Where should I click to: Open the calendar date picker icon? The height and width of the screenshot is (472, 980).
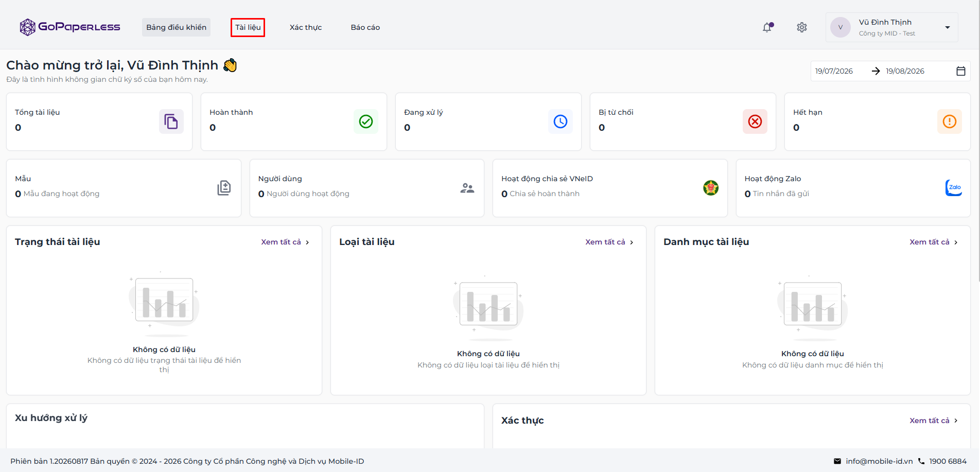(x=961, y=71)
